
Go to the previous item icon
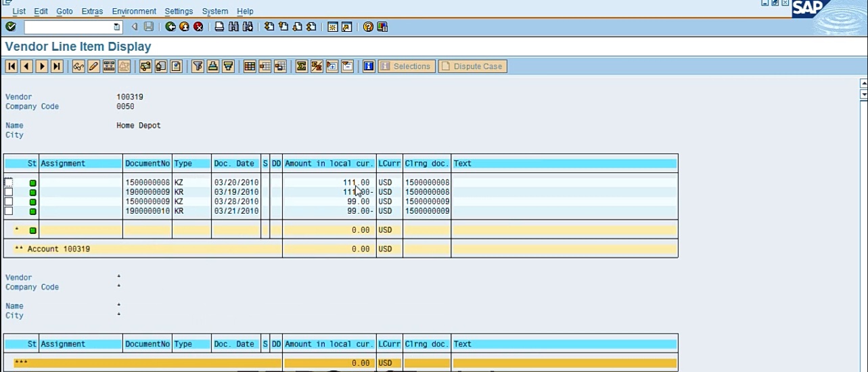coord(26,66)
